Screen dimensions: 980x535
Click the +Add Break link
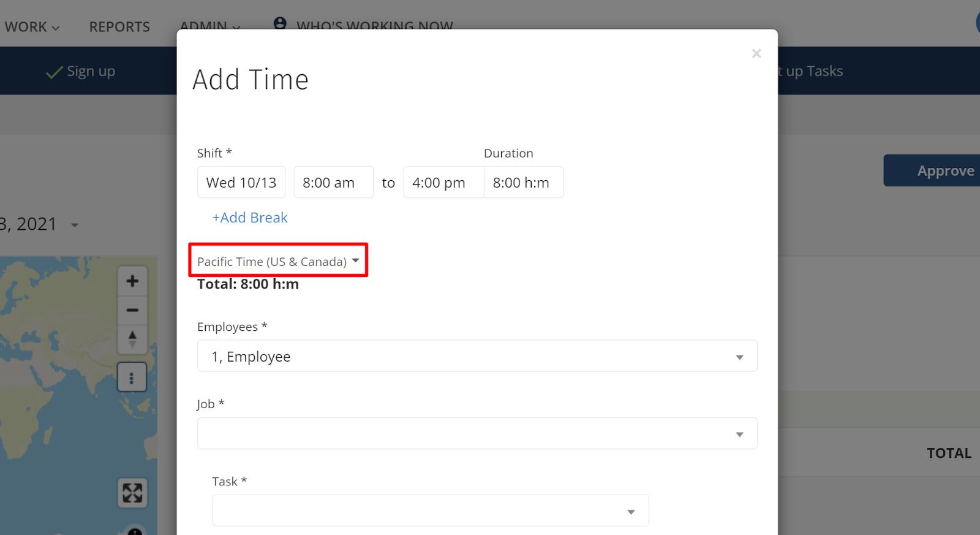click(x=249, y=218)
